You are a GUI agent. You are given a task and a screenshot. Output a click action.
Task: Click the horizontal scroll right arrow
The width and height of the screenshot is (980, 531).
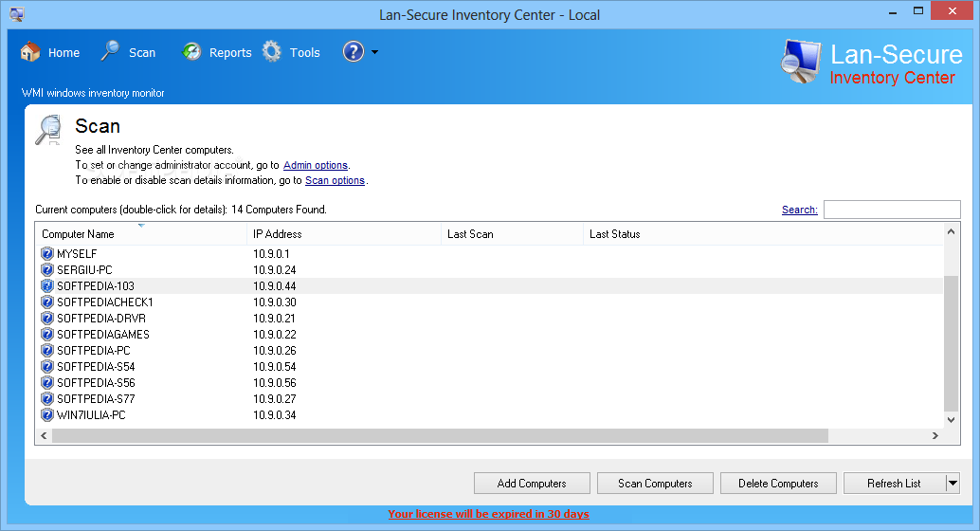[x=935, y=435]
